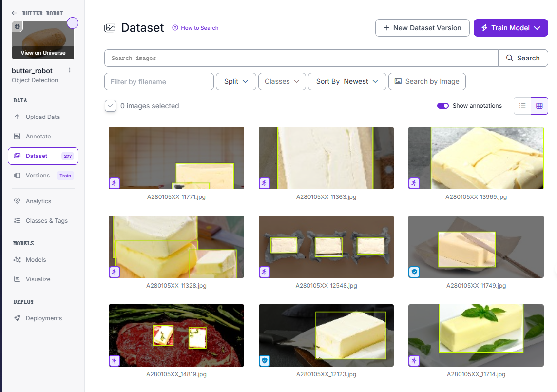Viewport: 557px width, 392px height.
Task: Click the train-split badge on A280105XX_11714.jpg
Action: (x=414, y=361)
